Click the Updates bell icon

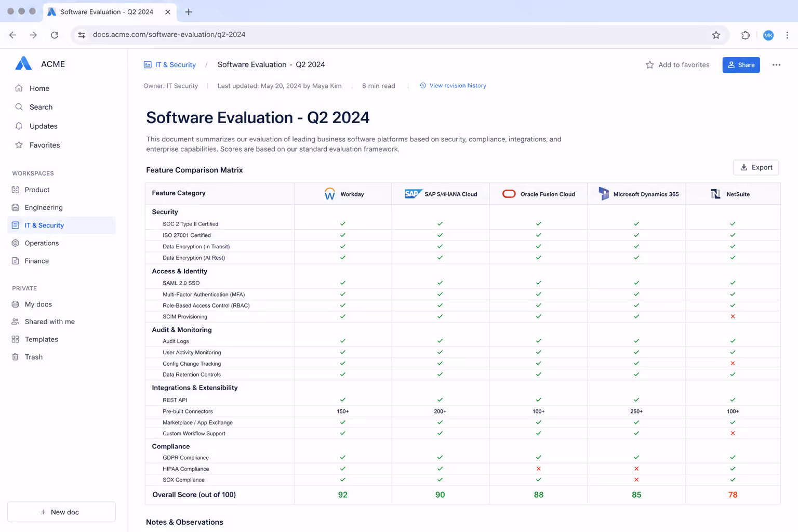pos(19,126)
